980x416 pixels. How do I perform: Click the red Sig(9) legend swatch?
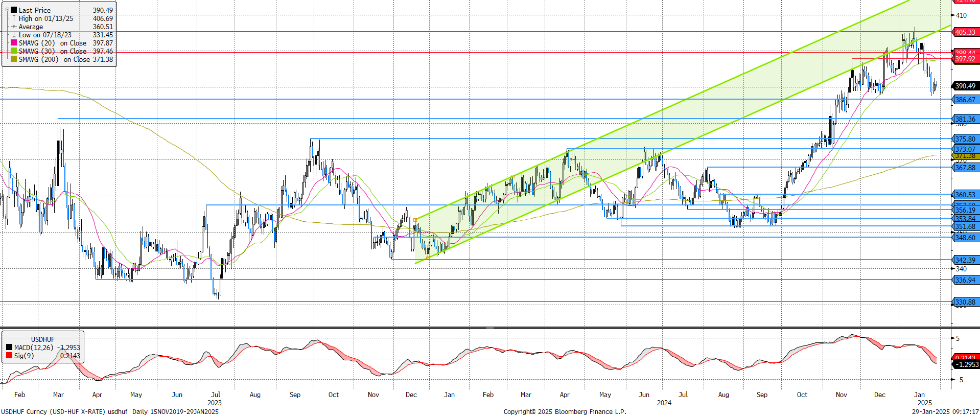pos(9,356)
